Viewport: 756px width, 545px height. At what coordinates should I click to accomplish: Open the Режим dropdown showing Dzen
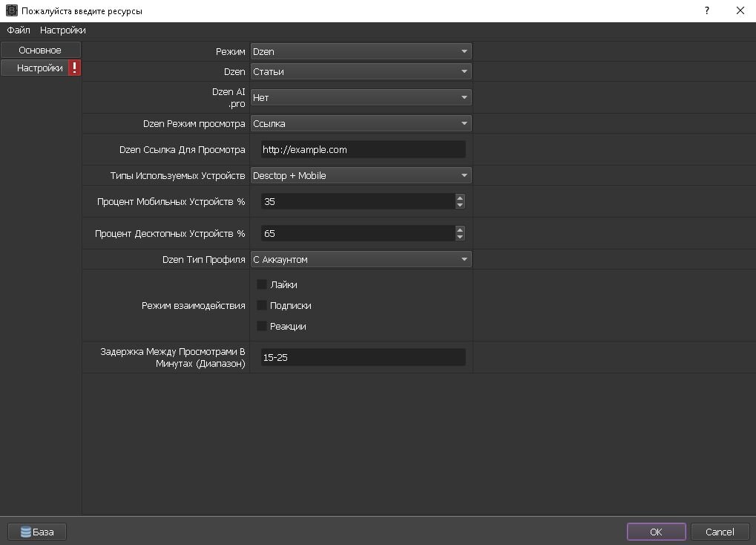[x=361, y=51]
